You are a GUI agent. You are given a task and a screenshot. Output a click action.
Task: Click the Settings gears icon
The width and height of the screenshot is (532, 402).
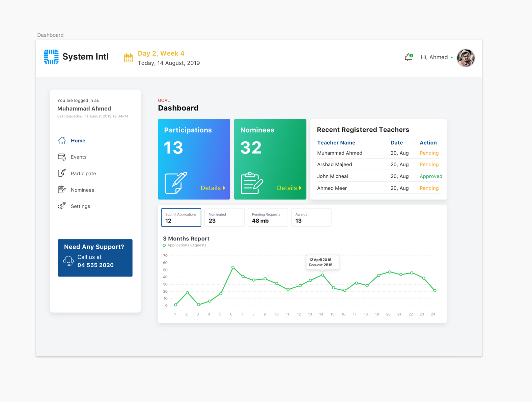tap(62, 206)
